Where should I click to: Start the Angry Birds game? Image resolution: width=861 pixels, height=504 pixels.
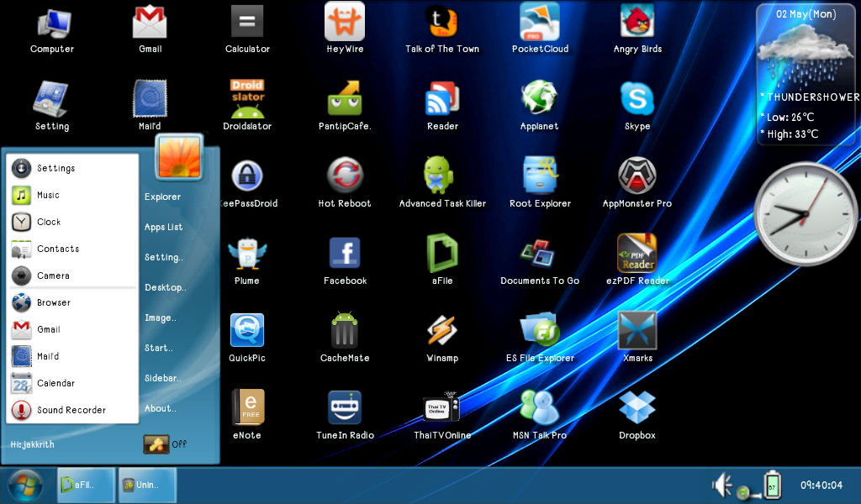(x=637, y=23)
